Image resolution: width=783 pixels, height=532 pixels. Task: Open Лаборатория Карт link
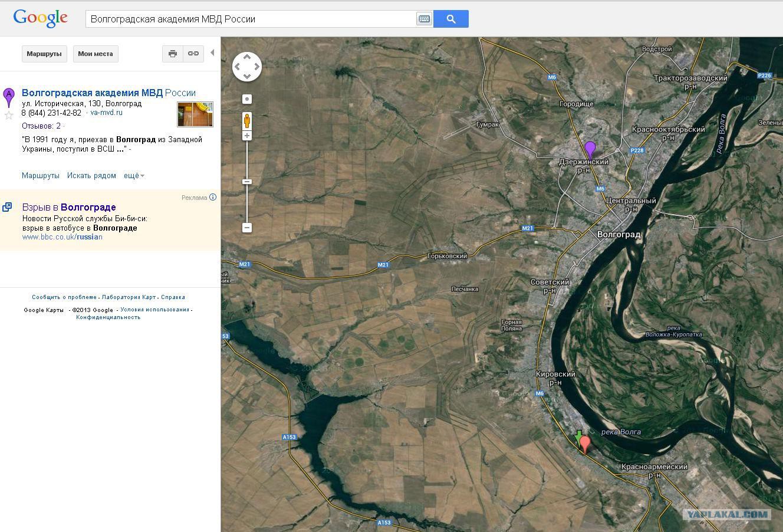[x=129, y=297]
